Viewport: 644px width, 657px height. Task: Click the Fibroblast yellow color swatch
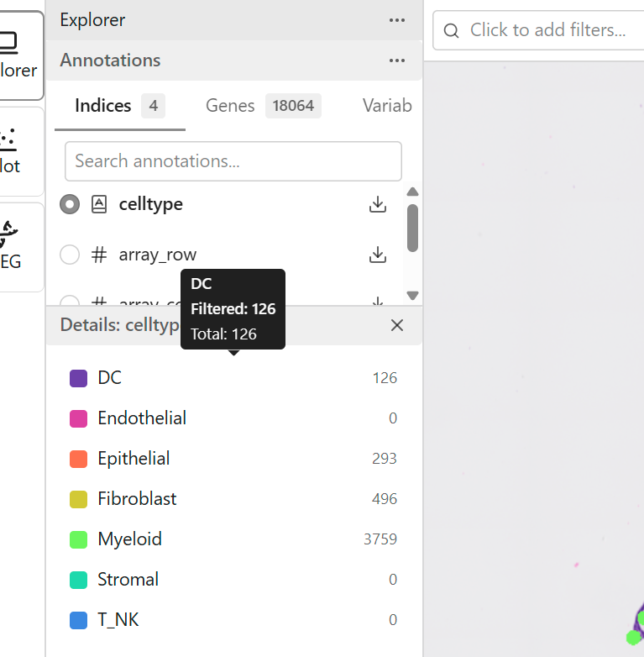[78, 499]
